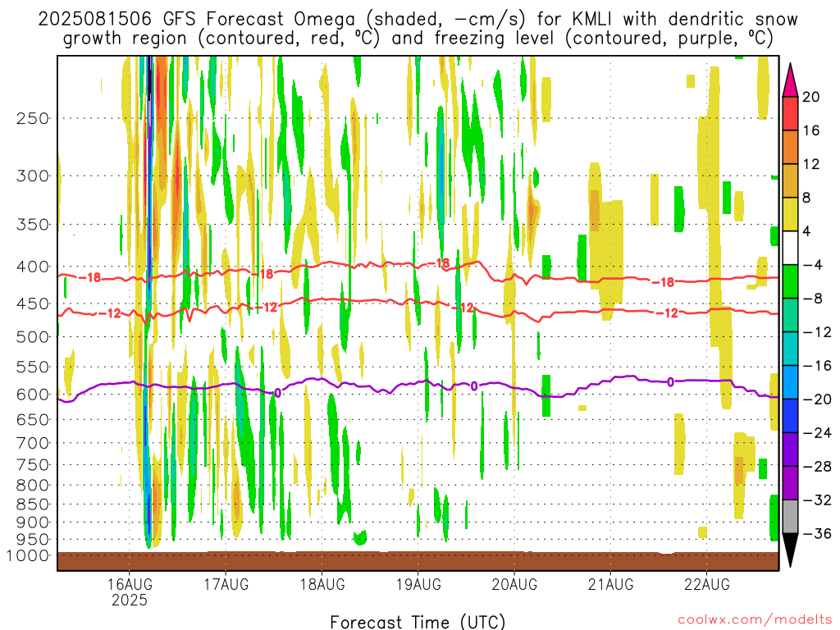Viewport: 840px width, 630px height.
Task: Click the 400 pressure level label
Action: [x=33, y=267]
